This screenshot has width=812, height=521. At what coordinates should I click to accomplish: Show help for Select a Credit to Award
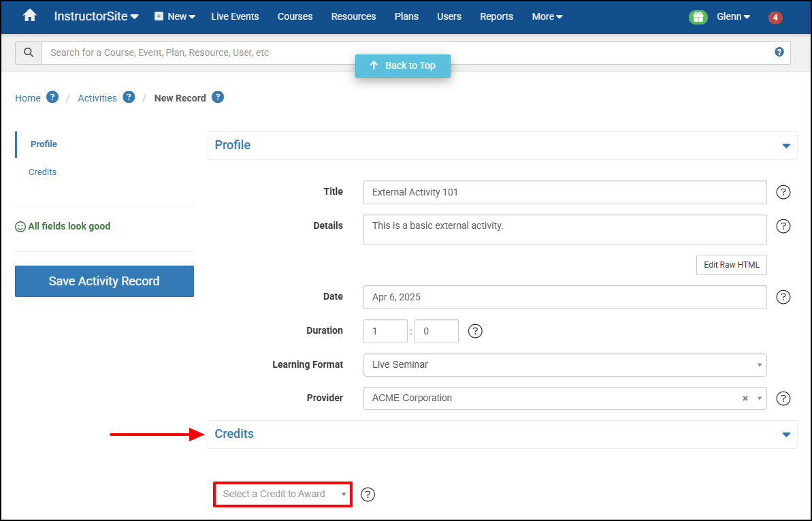[368, 494]
